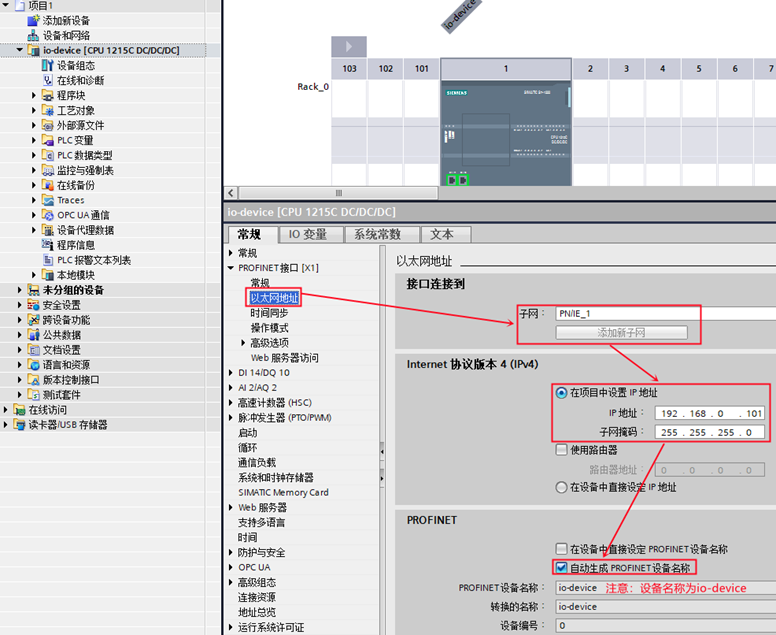Viewport: 776px width, 635px height.
Task: Click the Program blocks (程序块) folder icon
Action: tap(48, 95)
